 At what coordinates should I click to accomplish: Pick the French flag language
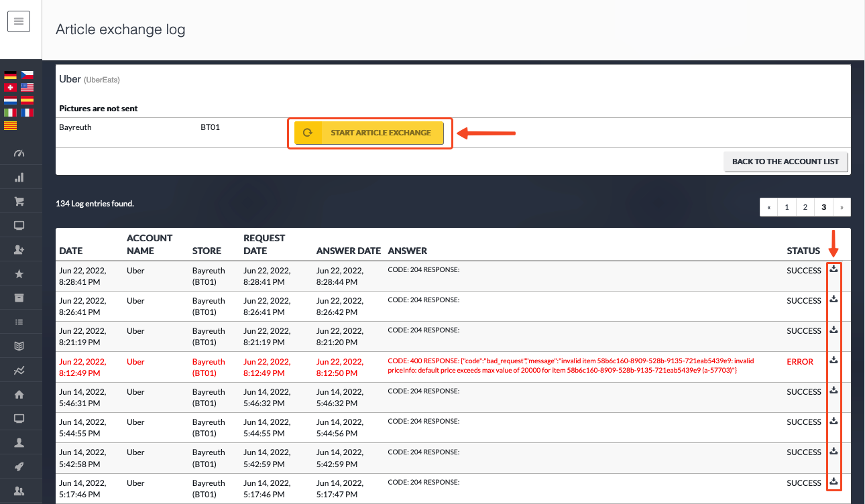27,113
